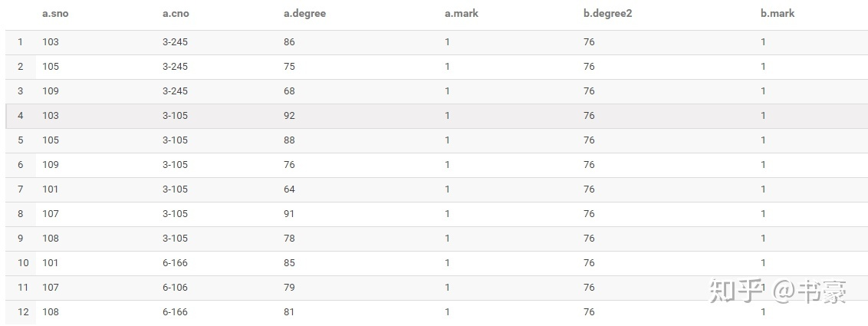Click a.sno cell 108 in row 9
The image size is (868, 326).
[51, 238]
